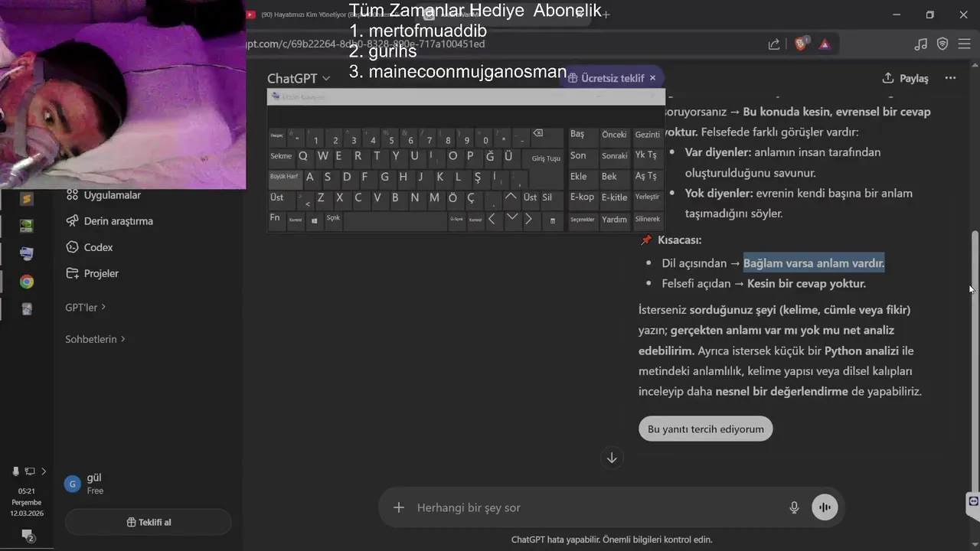This screenshot has height=551, width=980.
Task: Open the Brave Rewards triangle icon
Action: click(825, 44)
